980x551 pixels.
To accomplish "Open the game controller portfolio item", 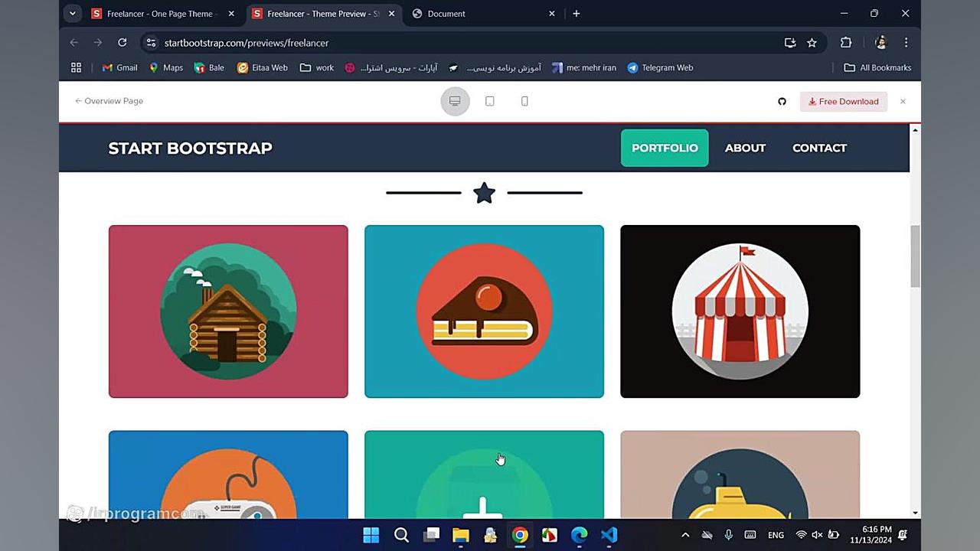I will click(228, 474).
